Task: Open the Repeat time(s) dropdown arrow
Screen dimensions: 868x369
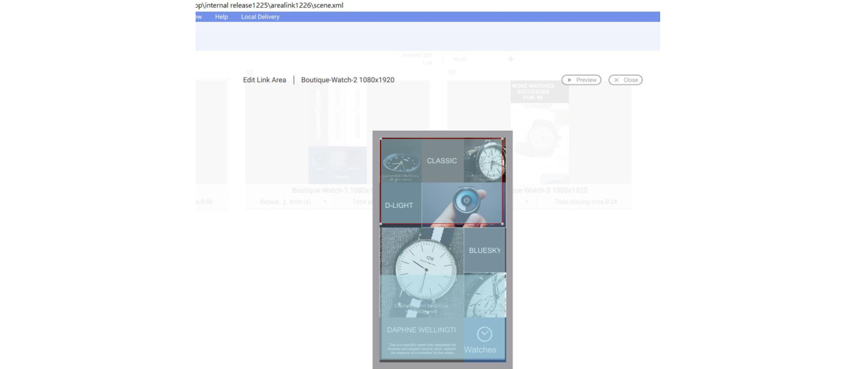Action: [x=324, y=202]
